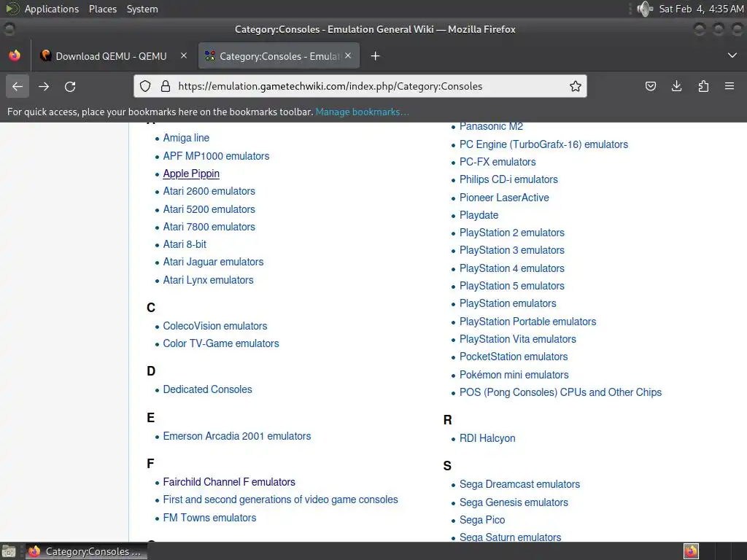This screenshot has height=560, width=747.
Task: Open tracking protection shield icon
Action: coord(145,86)
